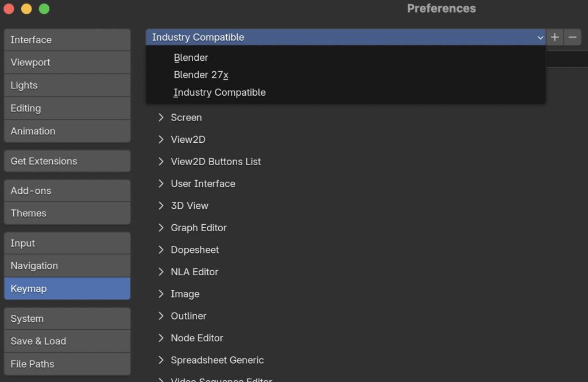588x382 pixels.
Task: Expand the Screen keymap section
Action: coord(161,117)
